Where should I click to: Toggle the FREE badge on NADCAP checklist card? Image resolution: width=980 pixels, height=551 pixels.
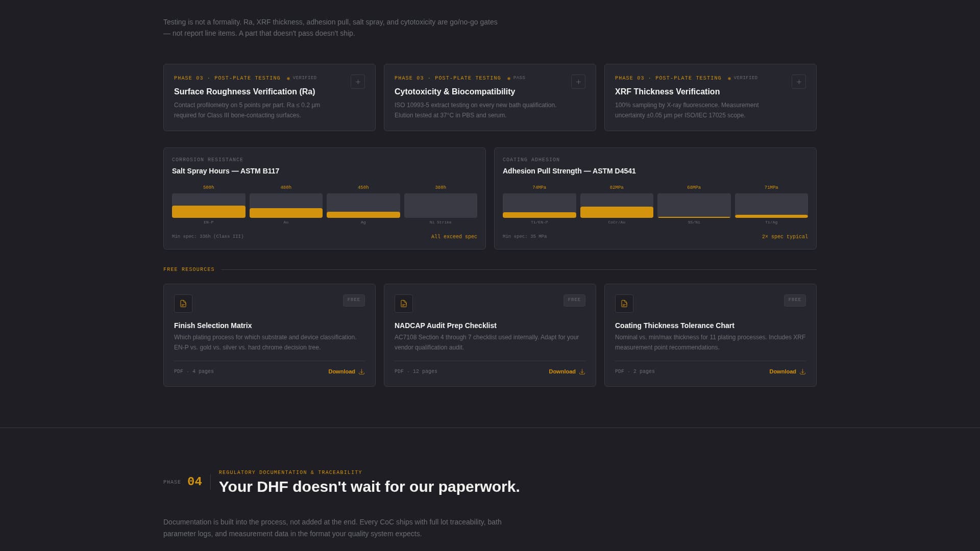coord(574,300)
